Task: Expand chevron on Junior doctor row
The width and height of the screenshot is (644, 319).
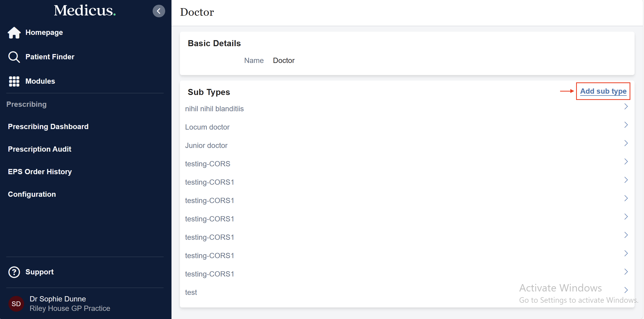Action: click(x=626, y=143)
